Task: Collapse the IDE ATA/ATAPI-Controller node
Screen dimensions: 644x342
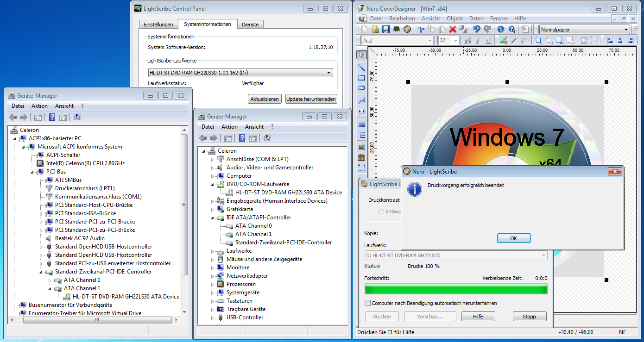Action: (213, 218)
